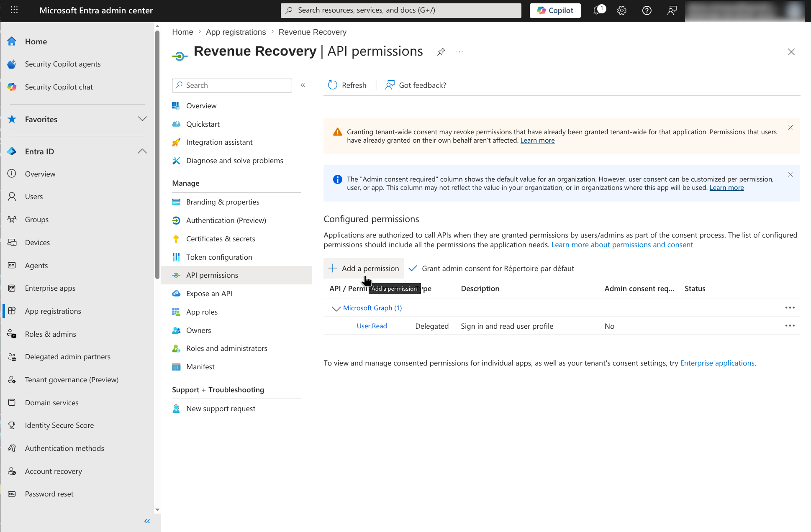Focus the resource menu Search box
Image resolution: width=811 pixels, height=532 pixels.
pyautogui.click(x=232, y=85)
